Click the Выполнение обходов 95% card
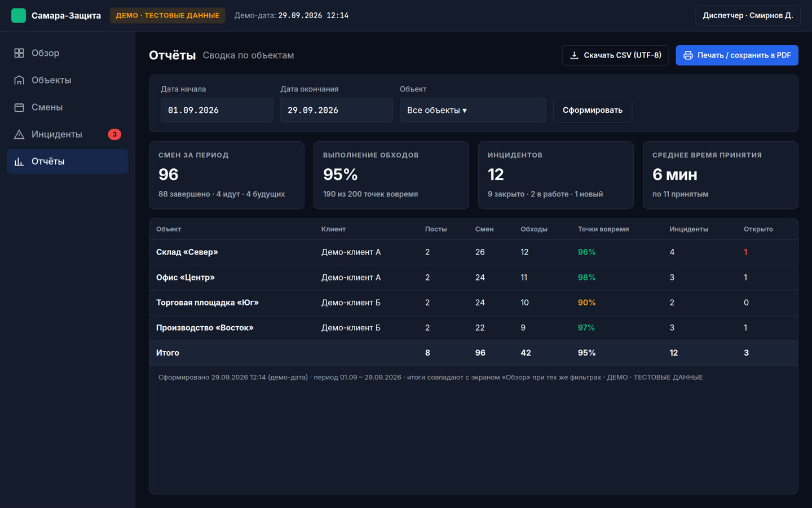 coord(391,175)
